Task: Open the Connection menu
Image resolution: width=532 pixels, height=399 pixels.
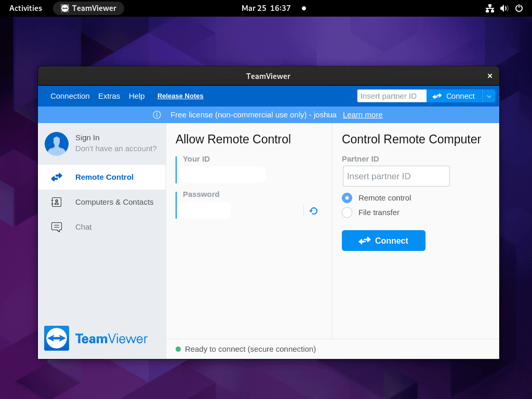Action: [x=70, y=96]
